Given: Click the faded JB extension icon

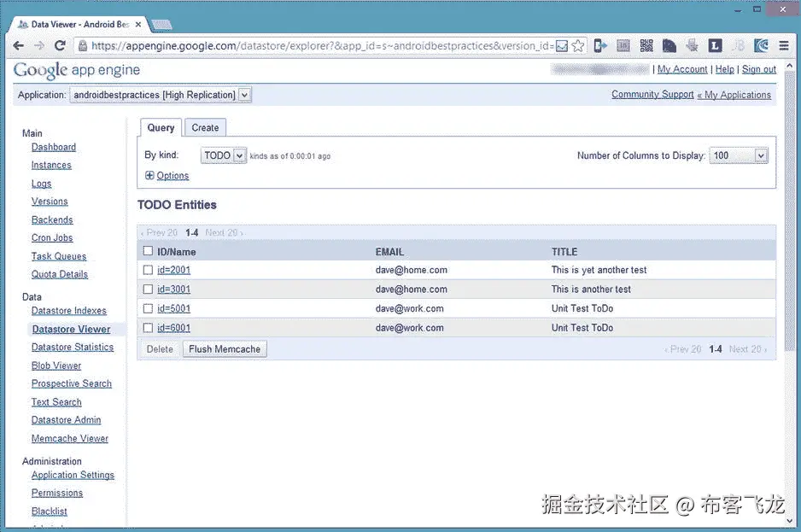Looking at the screenshot, I should click(738, 46).
